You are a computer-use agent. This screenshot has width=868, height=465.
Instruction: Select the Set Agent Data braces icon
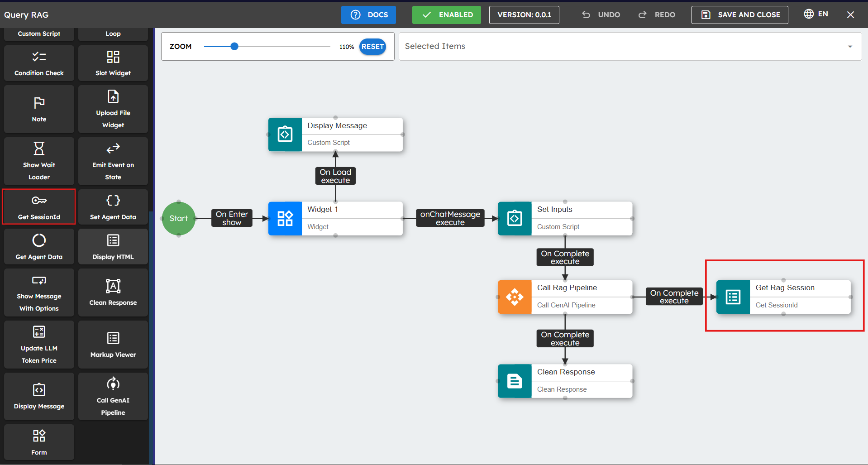pos(113,200)
